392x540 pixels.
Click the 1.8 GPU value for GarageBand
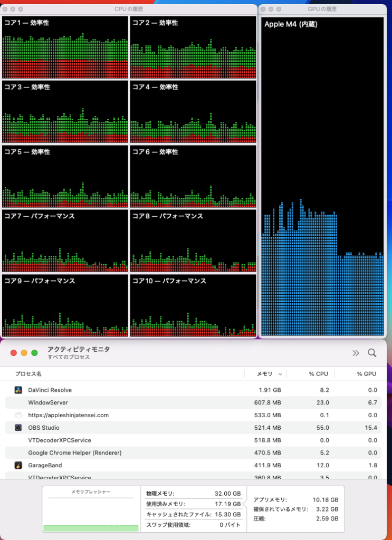(373, 465)
